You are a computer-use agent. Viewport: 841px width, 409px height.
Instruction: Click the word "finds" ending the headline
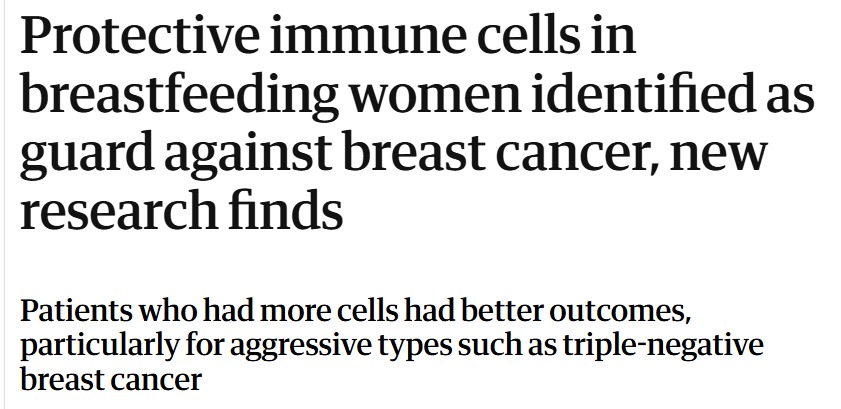pos(291,213)
